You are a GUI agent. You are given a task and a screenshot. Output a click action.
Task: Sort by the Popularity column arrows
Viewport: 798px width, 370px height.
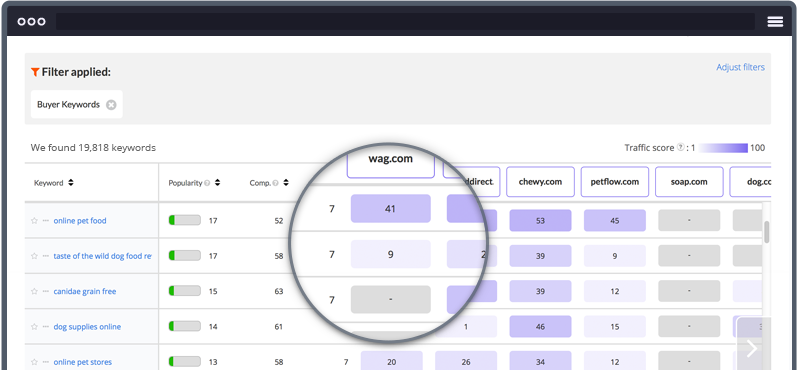point(217,183)
